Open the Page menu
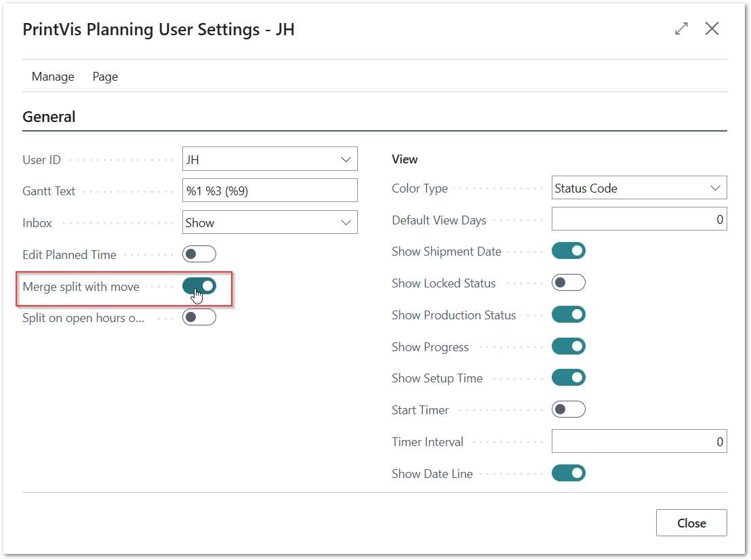The width and height of the screenshot is (751, 560). click(x=105, y=77)
